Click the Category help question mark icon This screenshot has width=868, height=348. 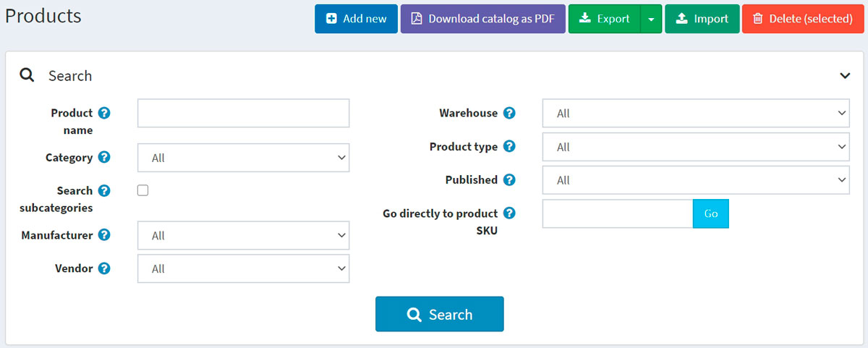pos(104,158)
